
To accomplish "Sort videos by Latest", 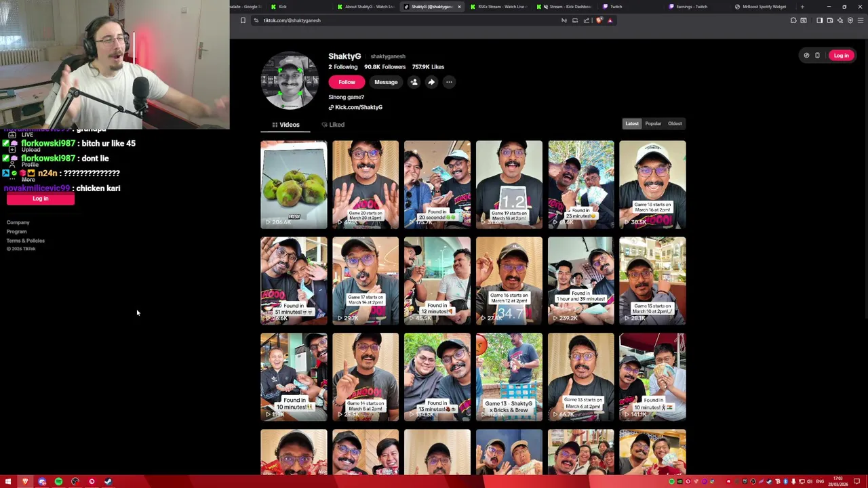I will 632,123.
